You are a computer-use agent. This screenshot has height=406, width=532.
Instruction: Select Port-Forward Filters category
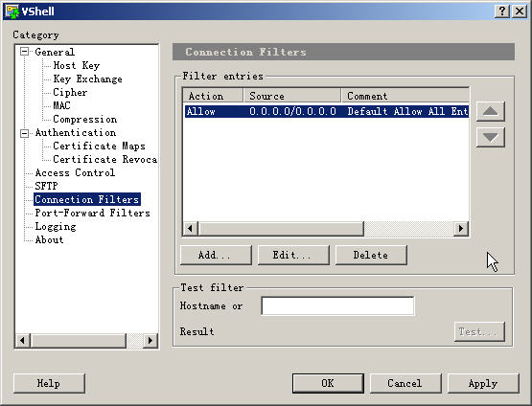(92, 213)
